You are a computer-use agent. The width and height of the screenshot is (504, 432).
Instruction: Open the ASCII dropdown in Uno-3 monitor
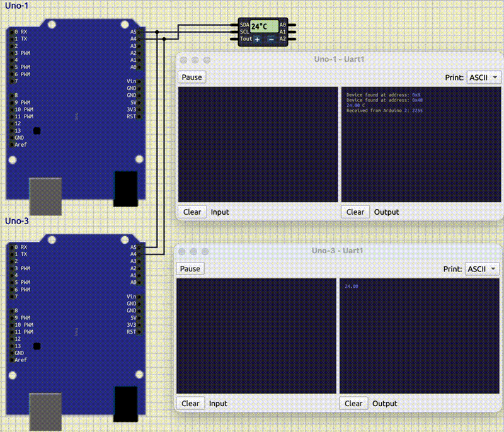pos(482,268)
